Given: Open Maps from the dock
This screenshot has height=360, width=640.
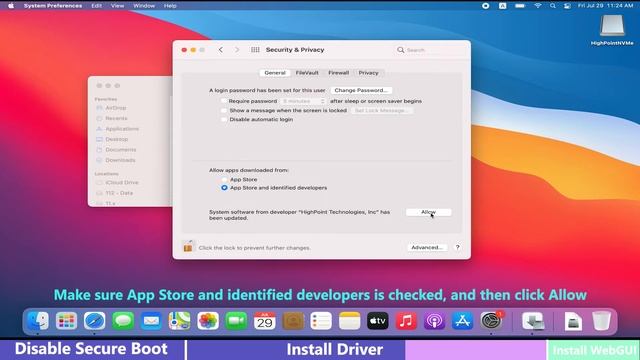Looking at the screenshot, I should coord(180,321).
